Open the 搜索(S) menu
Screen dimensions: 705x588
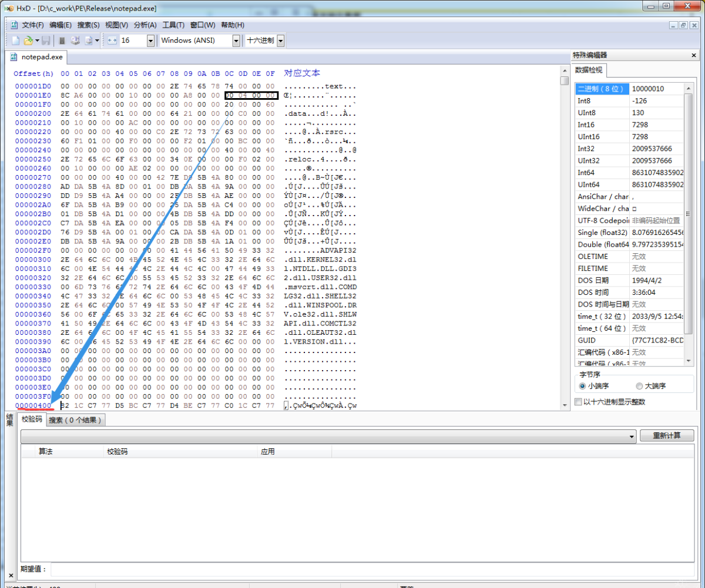coord(88,25)
